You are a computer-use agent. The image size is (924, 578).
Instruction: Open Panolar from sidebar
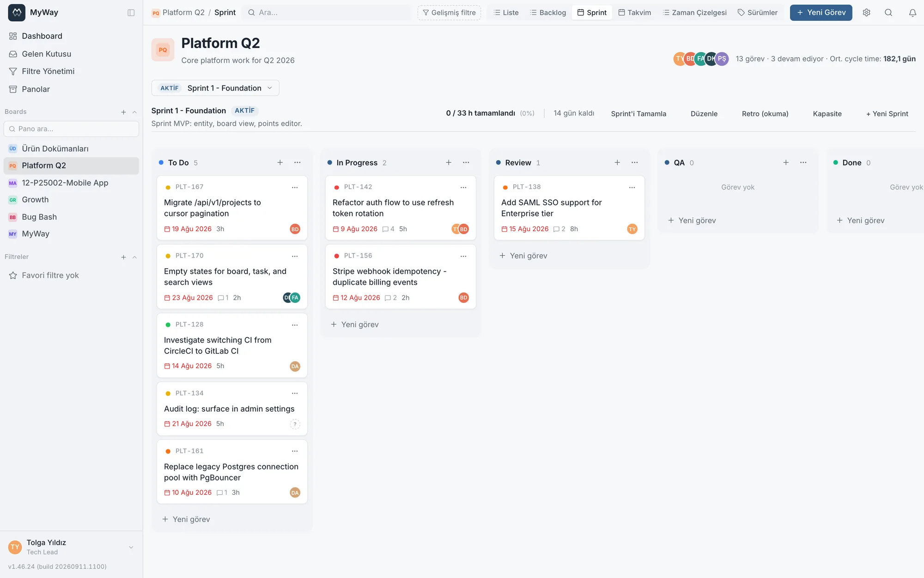tap(71, 89)
